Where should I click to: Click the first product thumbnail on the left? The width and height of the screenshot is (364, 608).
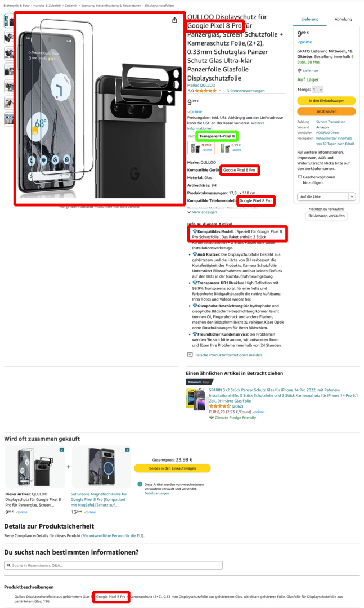click(x=8, y=21)
